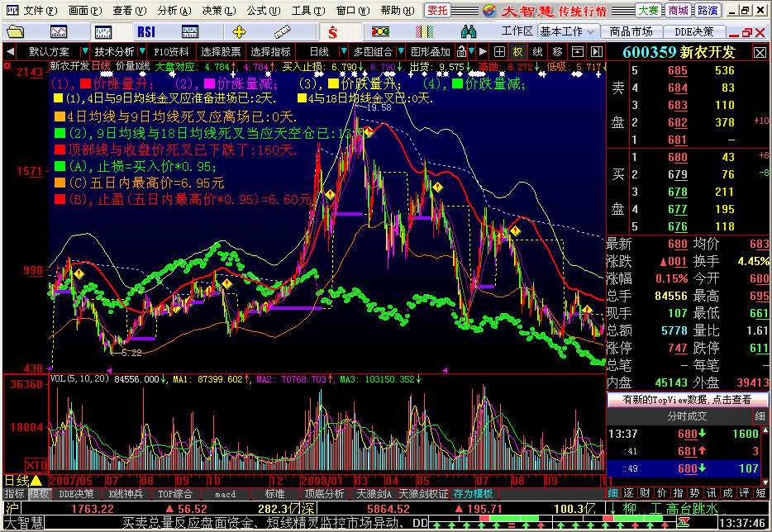The width and height of the screenshot is (772, 532).
Task: Click the left arrow before 默认方案
Action: pos(11,51)
